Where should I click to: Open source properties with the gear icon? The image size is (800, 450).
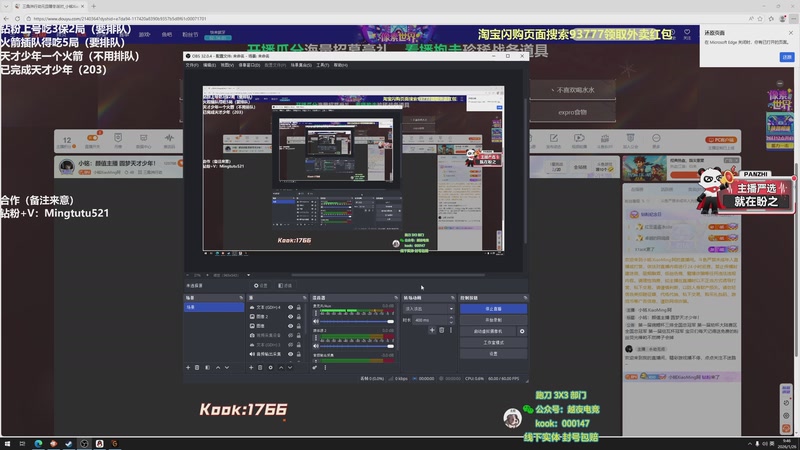point(270,367)
